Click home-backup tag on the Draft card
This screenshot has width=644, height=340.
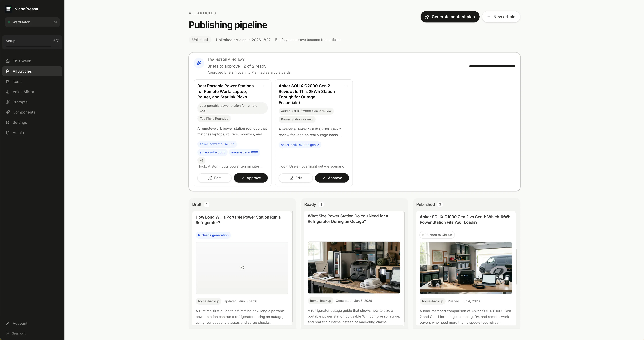[208, 301]
